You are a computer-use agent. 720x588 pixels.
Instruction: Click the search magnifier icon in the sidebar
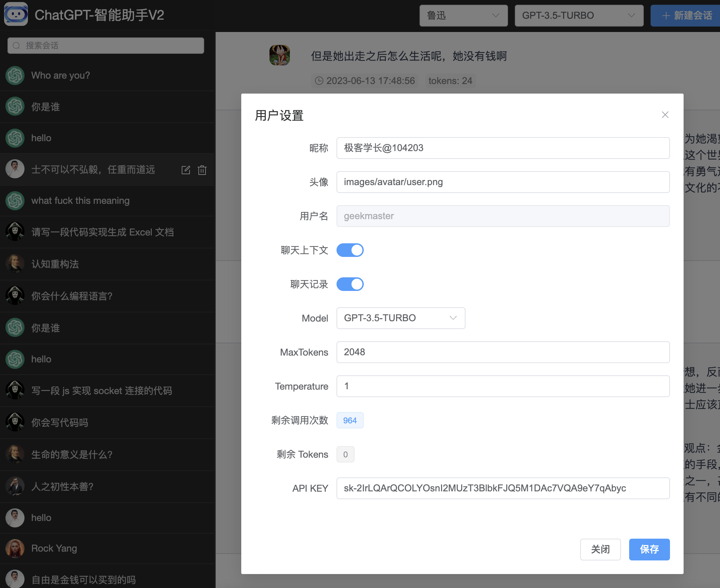(16, 45)
